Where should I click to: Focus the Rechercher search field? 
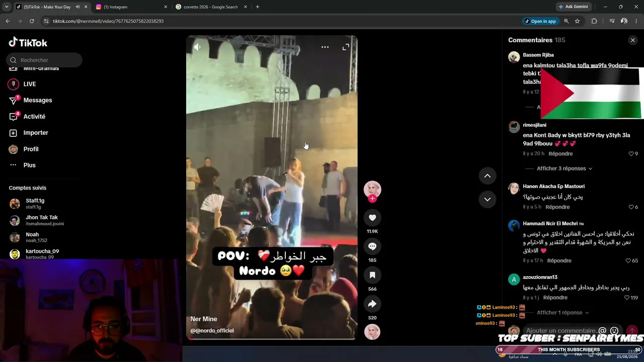(44, 60)
